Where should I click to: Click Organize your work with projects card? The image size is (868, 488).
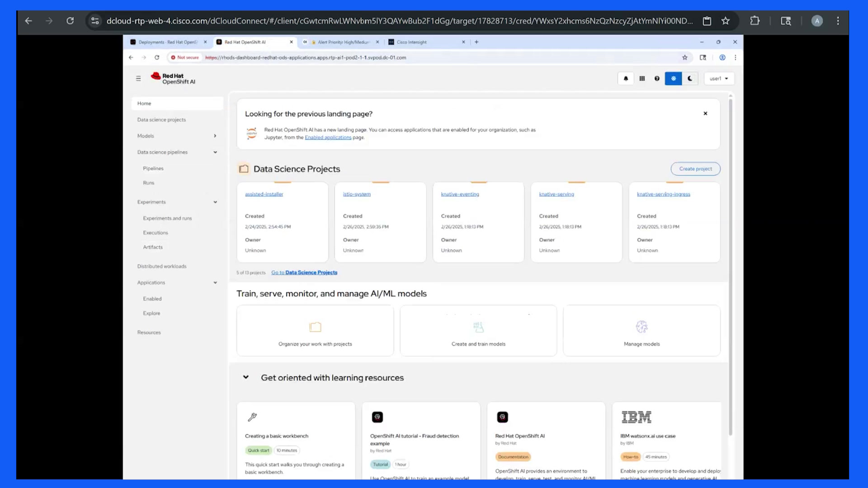click(x=315, y=331)
